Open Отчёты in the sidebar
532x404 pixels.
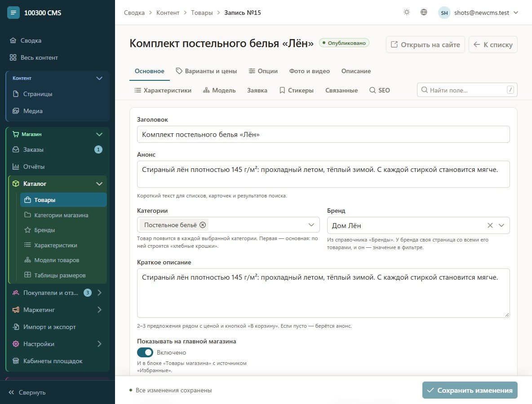click(x=58, y=167)
